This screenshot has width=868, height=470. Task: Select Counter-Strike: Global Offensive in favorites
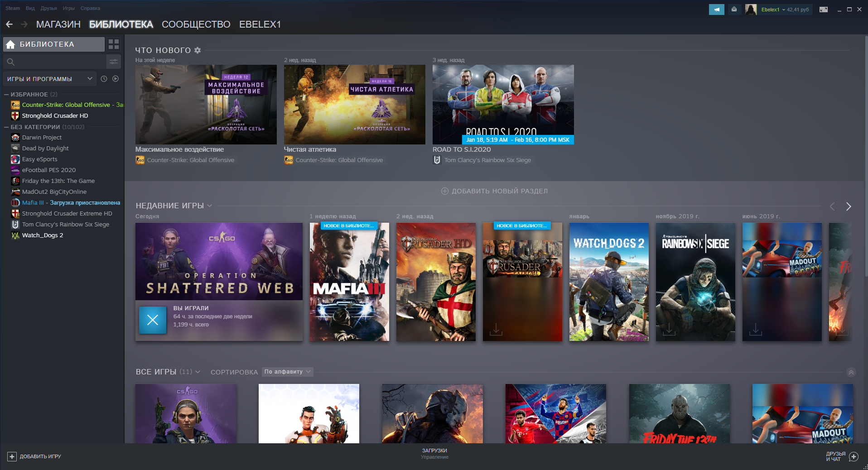coord(66,105)
